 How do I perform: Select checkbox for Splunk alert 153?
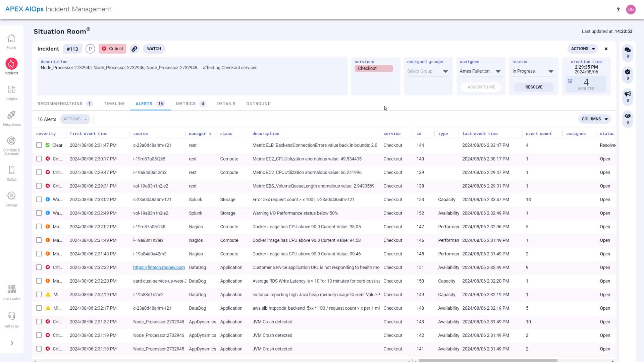tap(39, 199)
